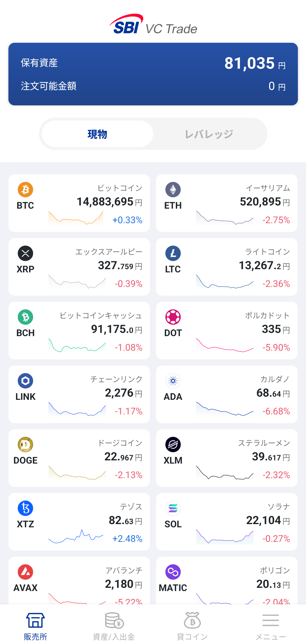The image size is (306, 644).
Task: Tap the Stellar XLM coin icon
Action: pos(173,445)
